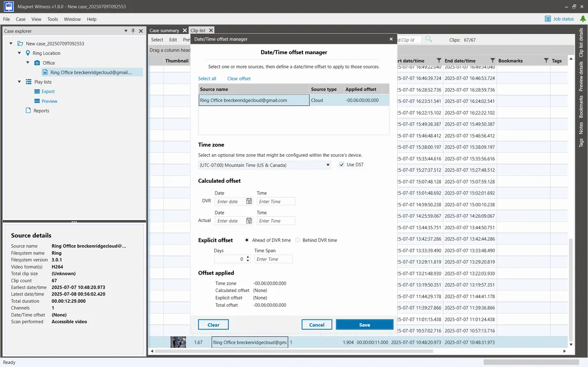Open the File menu
The image size is (588, 367).
point(6,19)
